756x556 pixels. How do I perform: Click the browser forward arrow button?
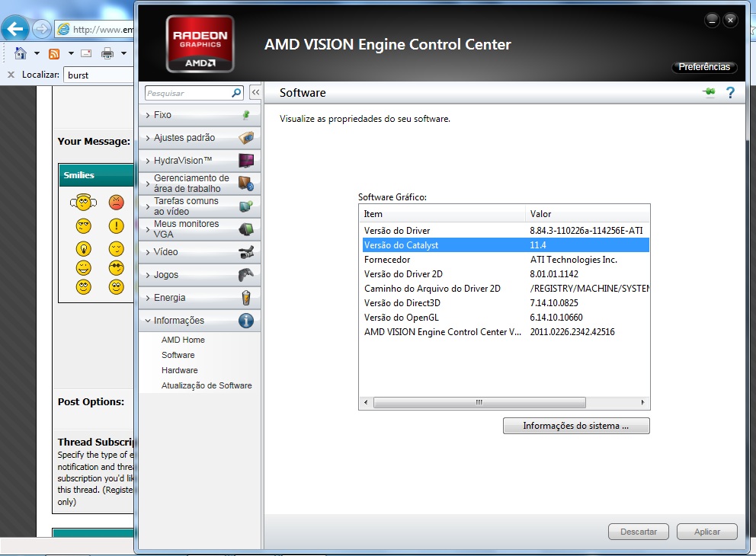[x=42, y=30]
